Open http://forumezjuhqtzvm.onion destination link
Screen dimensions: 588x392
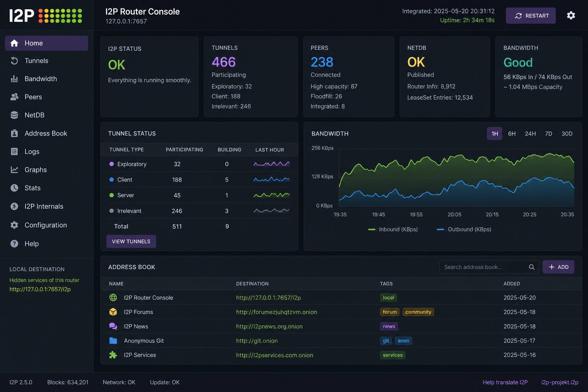click(276, 312)
